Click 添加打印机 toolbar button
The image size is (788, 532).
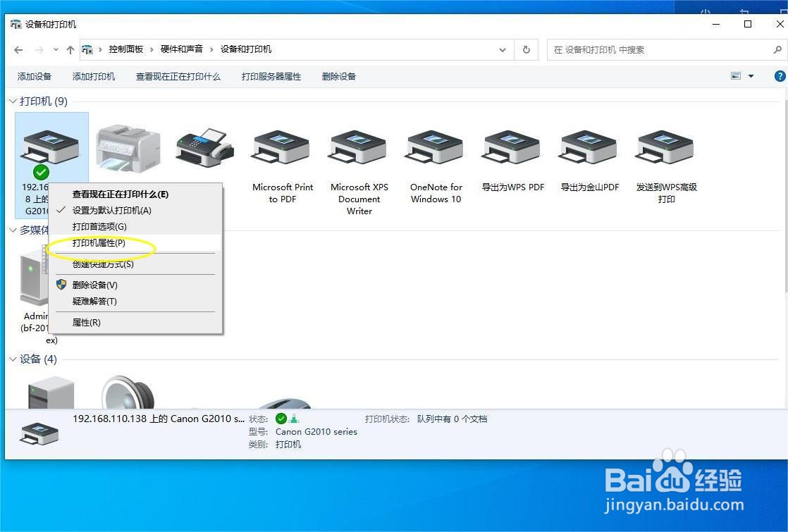click(94, 76)
